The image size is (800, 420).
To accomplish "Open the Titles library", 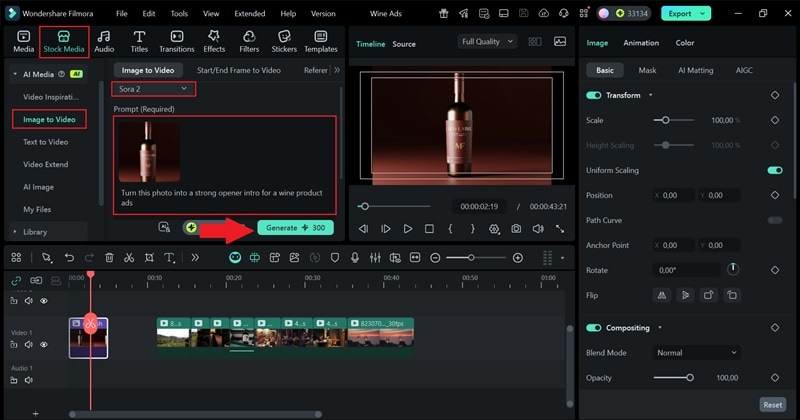I will pyautogui.click(x=139, y=41).
